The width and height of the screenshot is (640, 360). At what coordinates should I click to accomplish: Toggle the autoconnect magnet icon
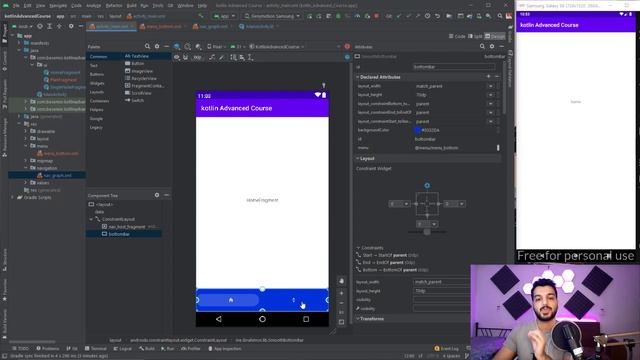click(186, 58)
